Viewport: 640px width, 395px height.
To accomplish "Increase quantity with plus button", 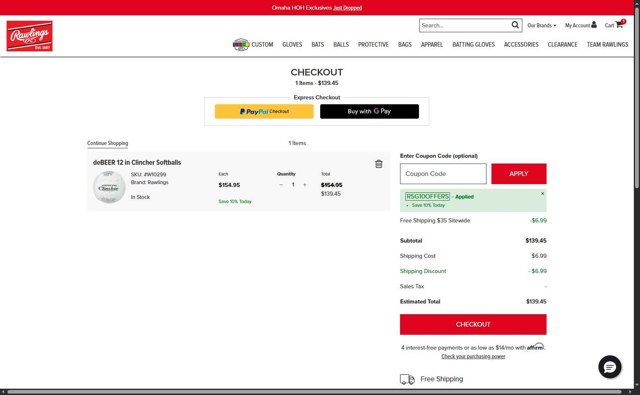I will tap(304, 185).
